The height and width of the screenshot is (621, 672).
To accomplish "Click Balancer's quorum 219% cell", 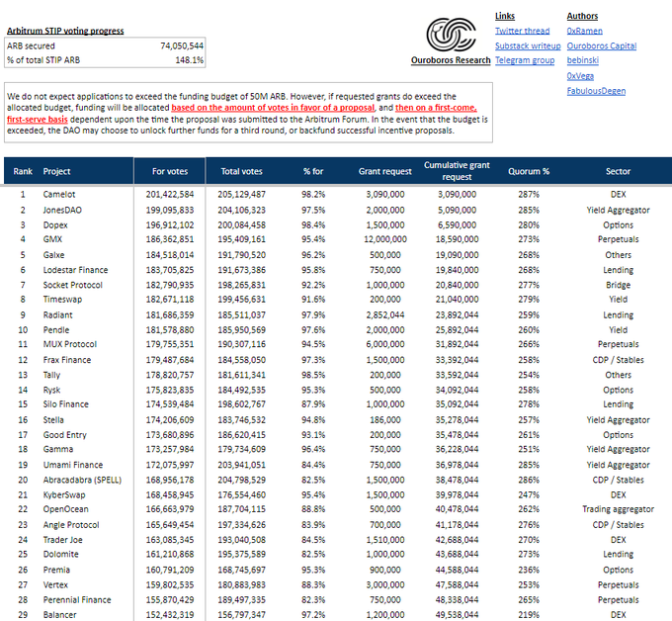I will coord(529,615).
